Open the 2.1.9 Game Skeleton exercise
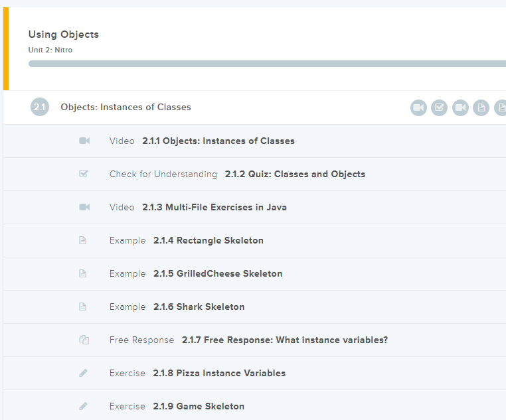Viewport: 506px width, 420px height. coord(199,406)
